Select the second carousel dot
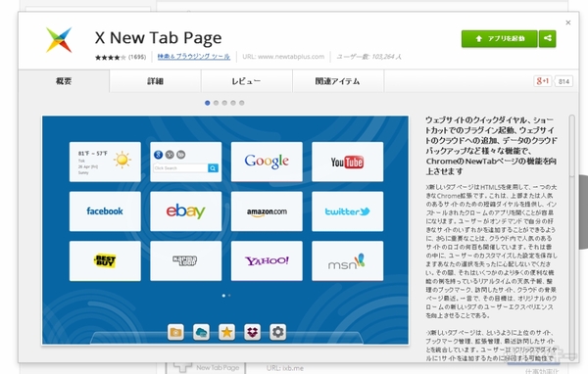 [216, 103]
